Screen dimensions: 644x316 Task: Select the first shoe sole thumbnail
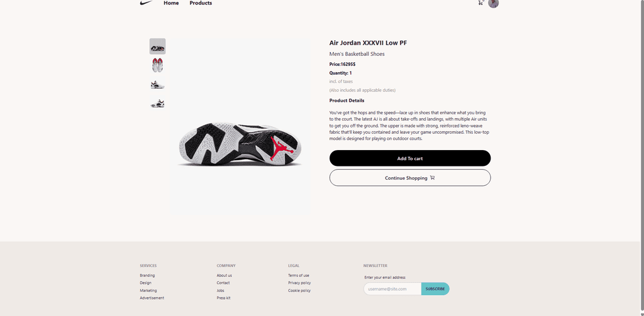tap(157, 46)
